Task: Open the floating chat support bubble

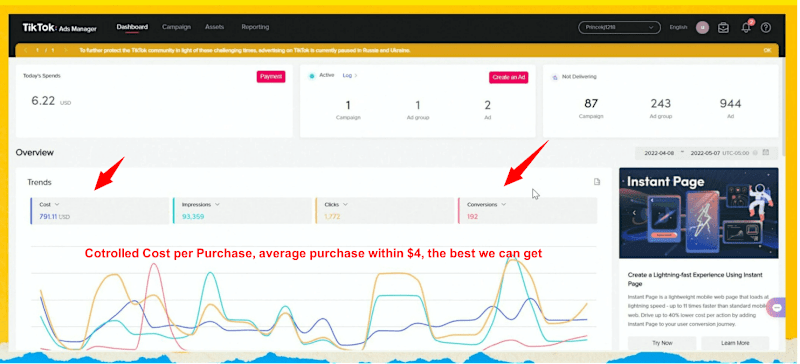Action: tap(777, 308)
